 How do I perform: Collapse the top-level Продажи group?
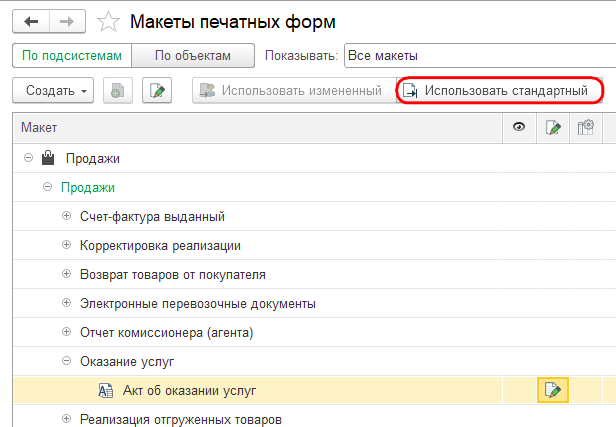pos(28,158)
